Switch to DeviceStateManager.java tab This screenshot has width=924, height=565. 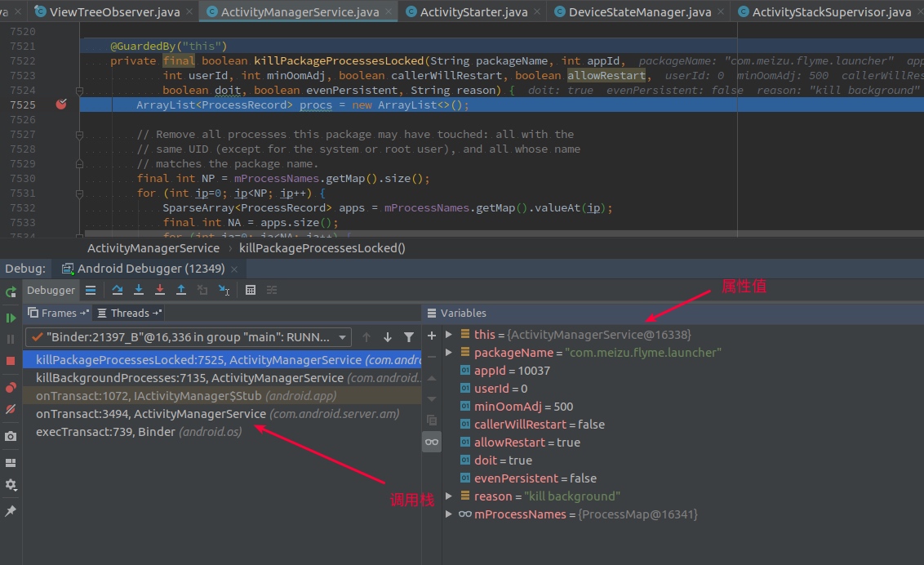(x=639, y=11)
